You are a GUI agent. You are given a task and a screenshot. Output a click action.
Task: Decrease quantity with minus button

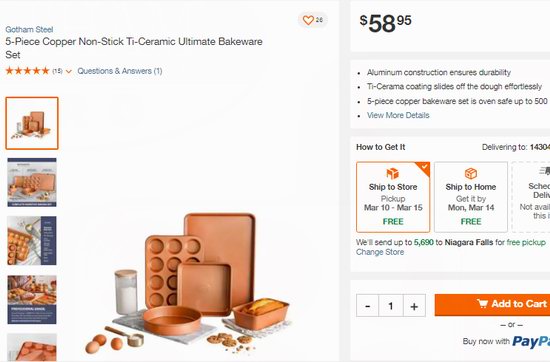[x=368, y=306]
